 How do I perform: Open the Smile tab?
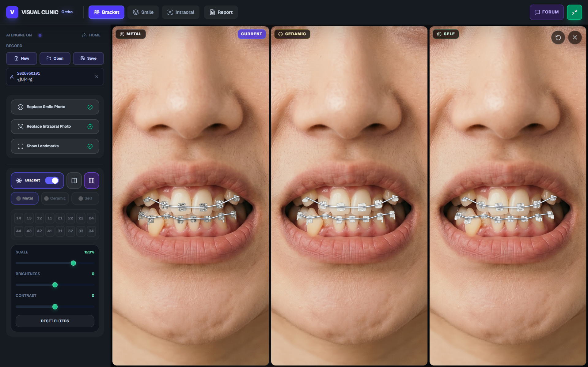point(143,12)
